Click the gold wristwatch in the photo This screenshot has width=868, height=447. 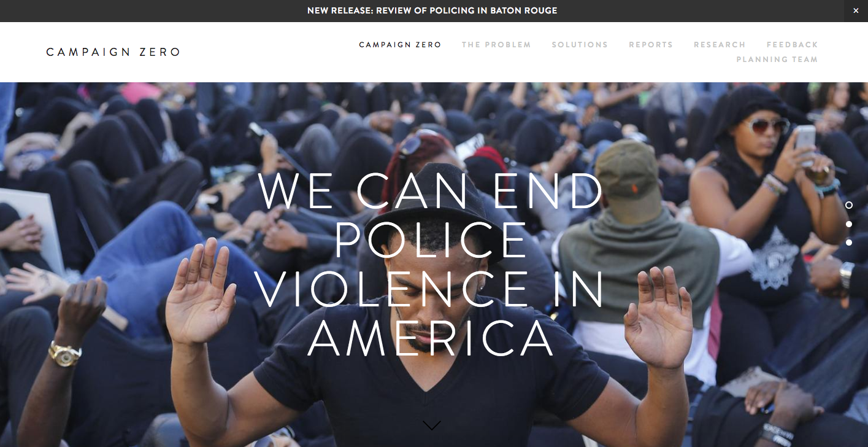(x=64, y=354)
